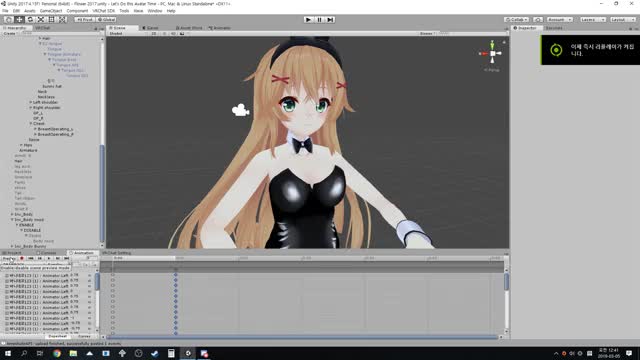Toggle the 2D scene view button
The height and width of the screenshot is (360, 640).
click(154, 33)
